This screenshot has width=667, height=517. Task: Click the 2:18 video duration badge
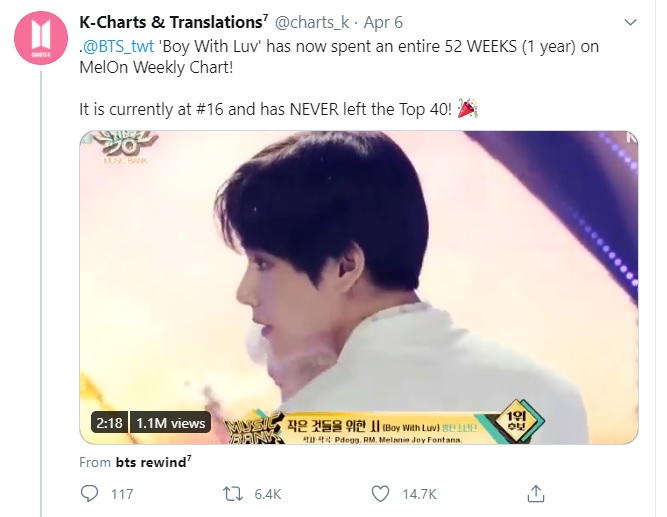click(108, 423)
